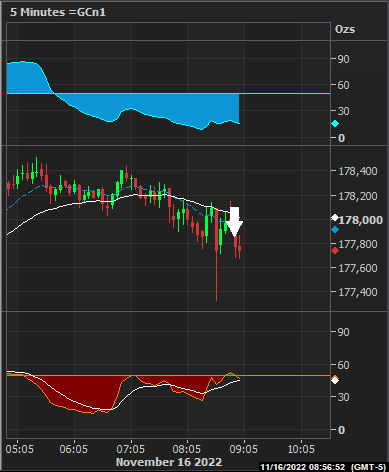The image size is (389, 472).
Task: Click the "10:05" time axis label
Action: coord(301,449)
